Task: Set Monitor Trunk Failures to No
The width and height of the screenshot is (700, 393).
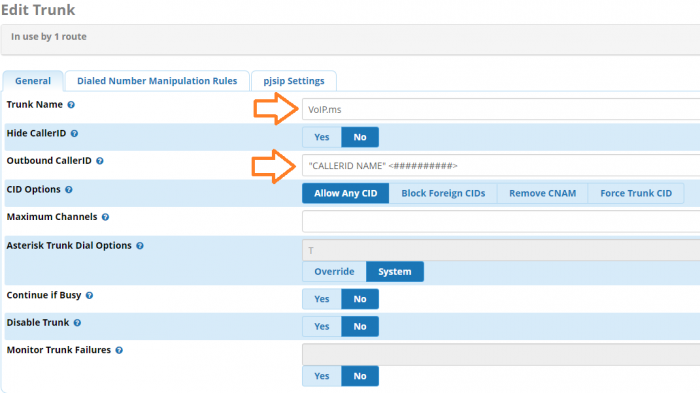Action: (x=360, y=376)
